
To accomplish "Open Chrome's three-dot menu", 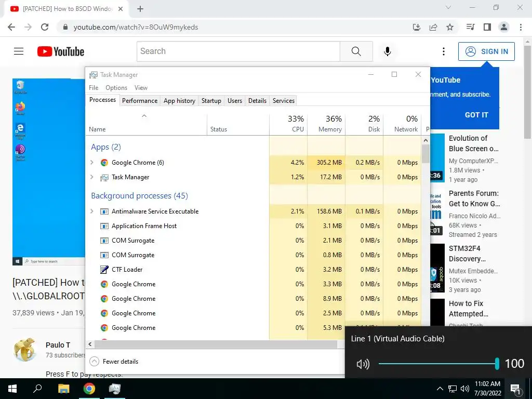I will (521, 27).
